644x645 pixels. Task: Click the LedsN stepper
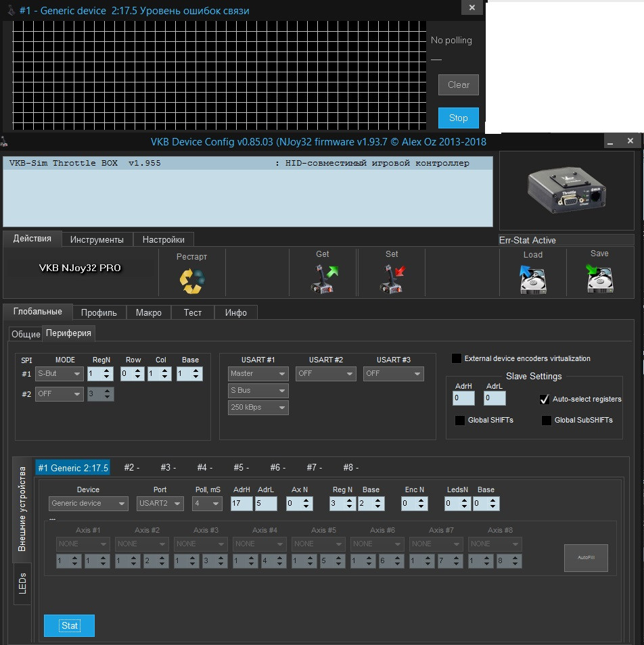pos(457,504)
